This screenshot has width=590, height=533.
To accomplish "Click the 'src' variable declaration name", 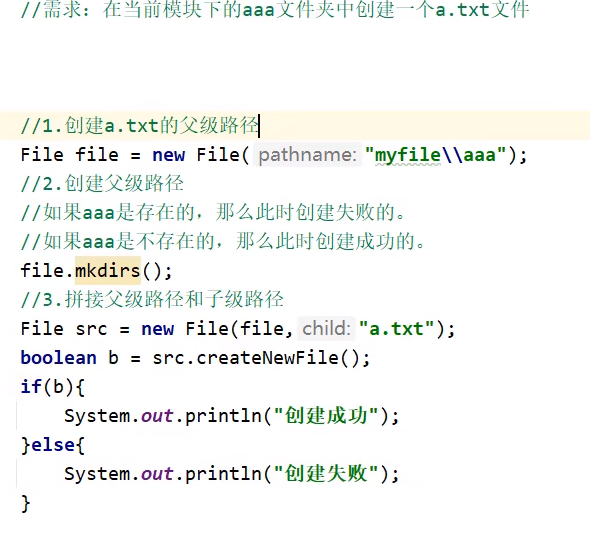I will [x=91, y=329].
